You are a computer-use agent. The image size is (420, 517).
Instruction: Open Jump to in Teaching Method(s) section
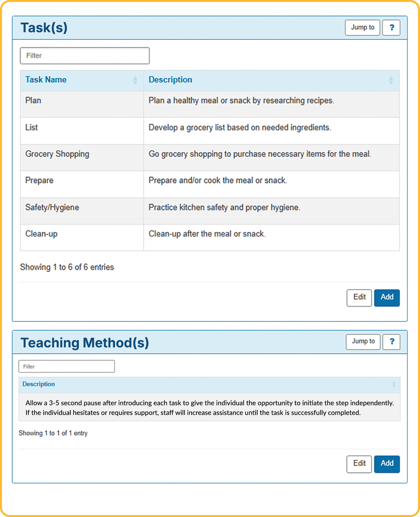(363, 342)
